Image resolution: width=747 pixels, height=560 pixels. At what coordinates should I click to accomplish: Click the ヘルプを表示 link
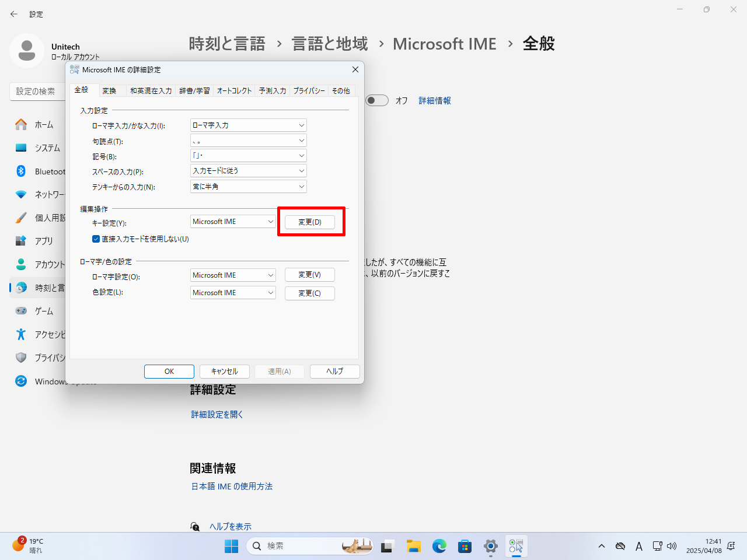coord(231,526)
